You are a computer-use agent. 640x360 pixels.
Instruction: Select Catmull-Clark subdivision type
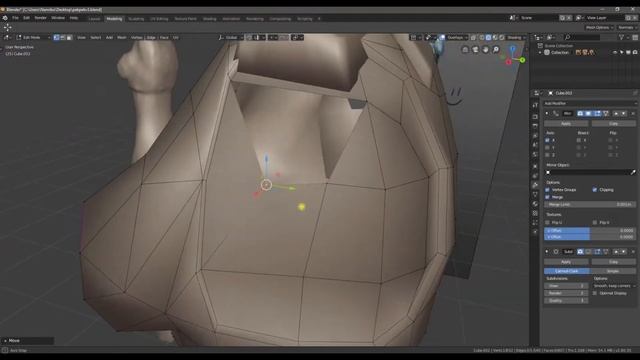pyautogui.click(x=567, y=271)
